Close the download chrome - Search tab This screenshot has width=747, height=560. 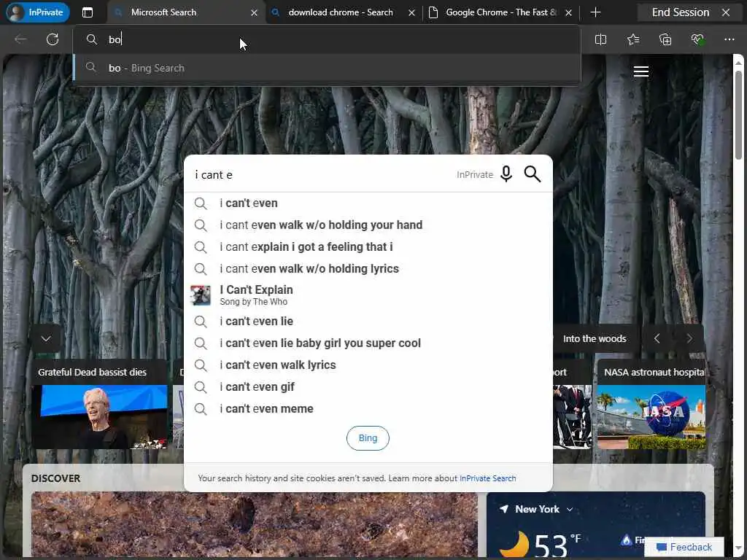click(x=412, y=13)
